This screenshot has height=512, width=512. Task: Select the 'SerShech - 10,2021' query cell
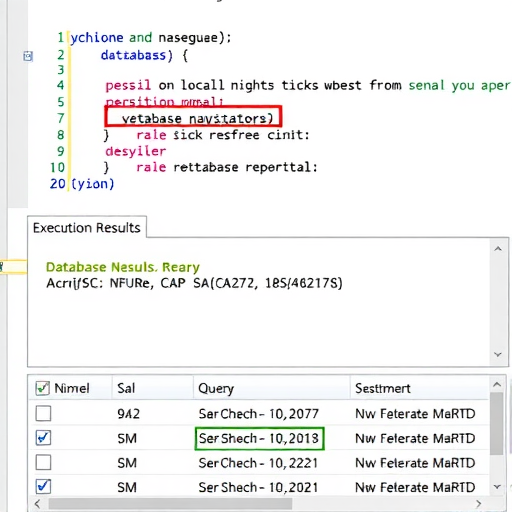pyautogui.click(x=258, y=487)
